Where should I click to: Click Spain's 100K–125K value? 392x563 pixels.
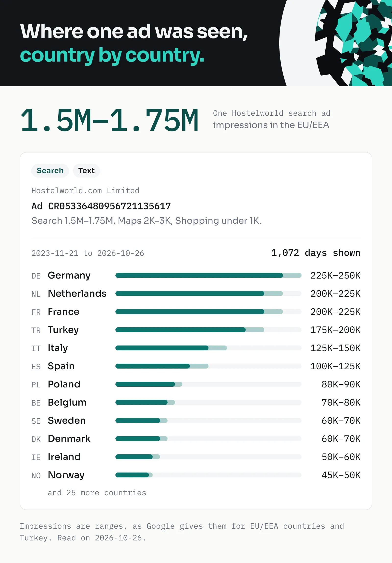coord(335,366)
